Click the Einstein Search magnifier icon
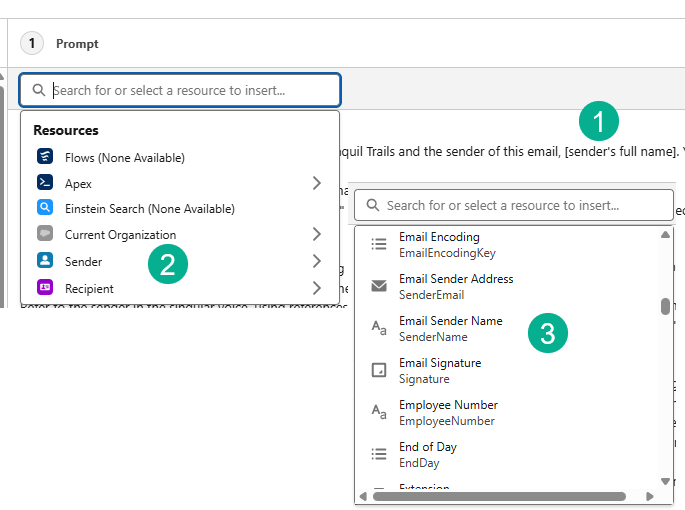Viewport: 685px width, 510px height. [45, 209]
